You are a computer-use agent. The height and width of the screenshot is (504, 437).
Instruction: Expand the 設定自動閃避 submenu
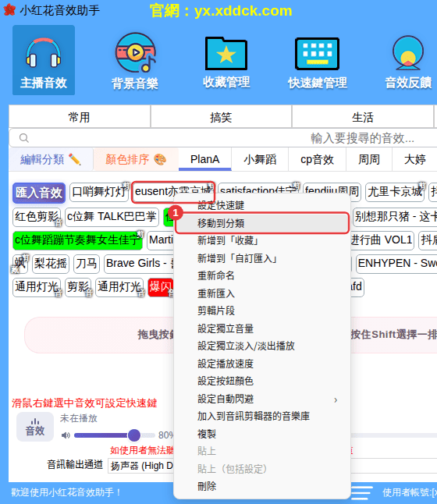point(261,399)
